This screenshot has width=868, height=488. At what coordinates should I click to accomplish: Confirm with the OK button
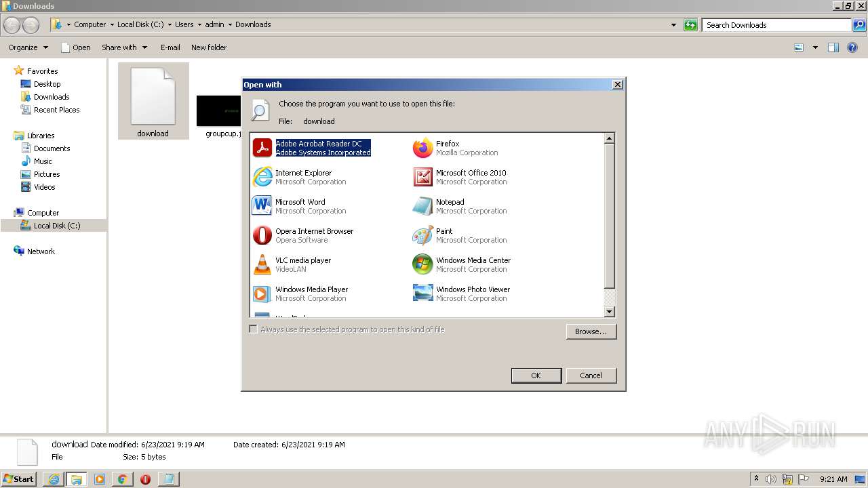[536, 375]
